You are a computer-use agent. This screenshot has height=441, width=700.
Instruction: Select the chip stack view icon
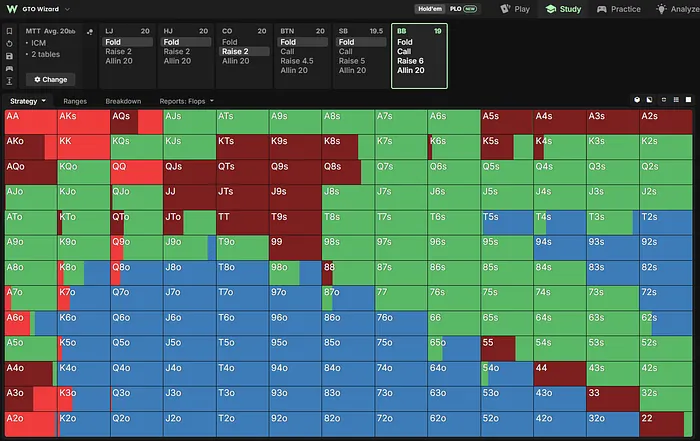point(663,100)
